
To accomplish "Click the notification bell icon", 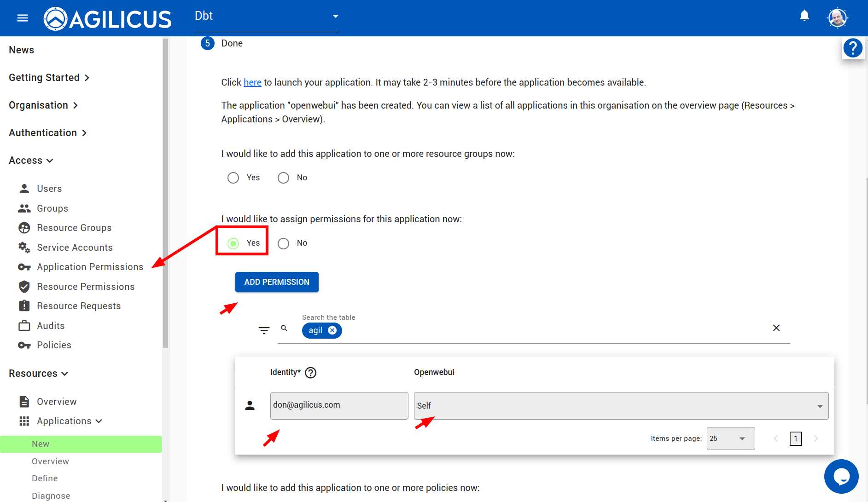I will coord(804,15).
